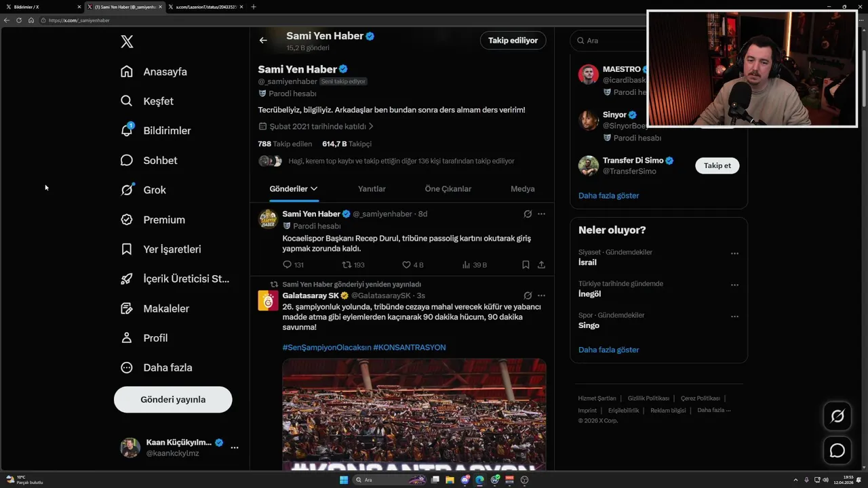Click Daha fazla göster under suggestions
This screenshot has width=868, height=488.
click(x=608, y=195)
